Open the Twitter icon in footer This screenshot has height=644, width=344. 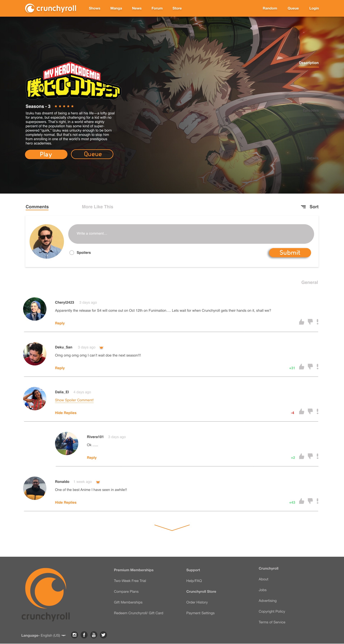103,635
